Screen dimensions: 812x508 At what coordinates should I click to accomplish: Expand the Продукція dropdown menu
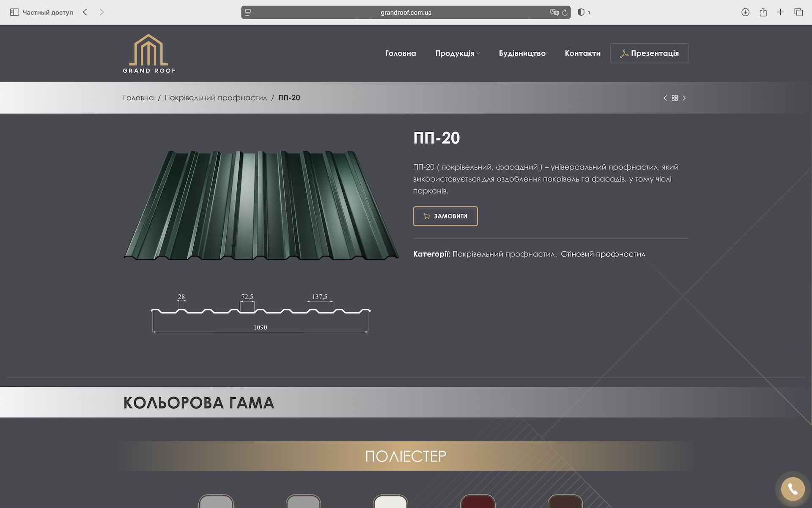tap(457, 53)
